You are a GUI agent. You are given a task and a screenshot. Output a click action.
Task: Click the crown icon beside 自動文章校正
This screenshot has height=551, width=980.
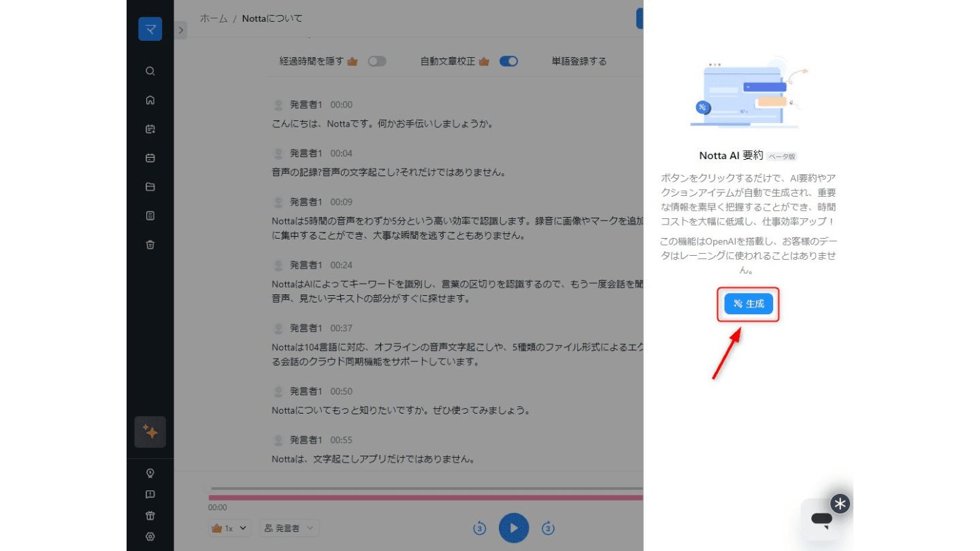tap(484, 61)
